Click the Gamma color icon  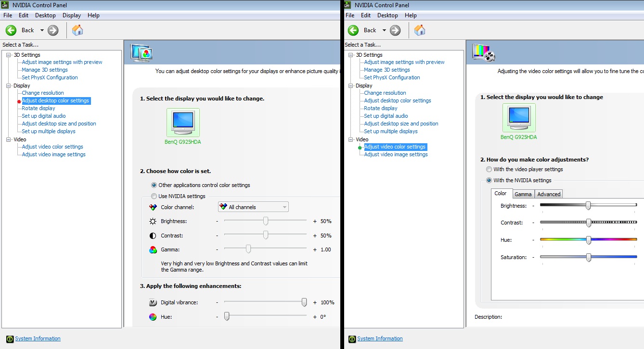click(x=153, y=249)
